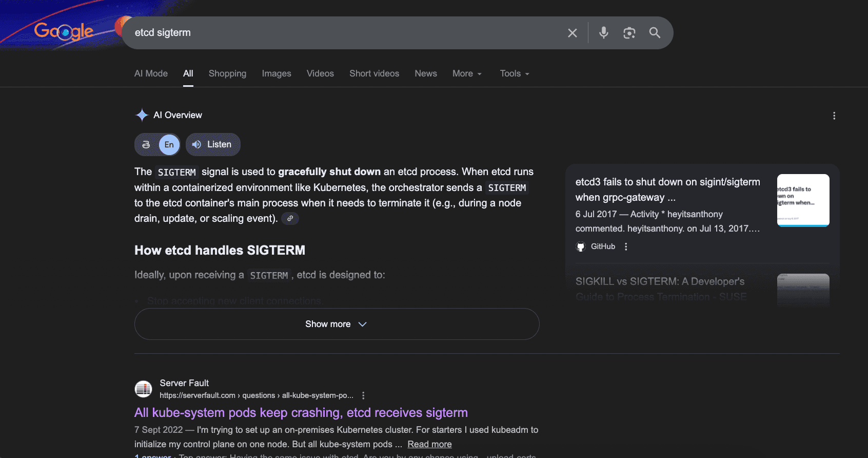Open GitHub source three-dot menu
Screen dimensions: 868x458
[x=626, y=246]
